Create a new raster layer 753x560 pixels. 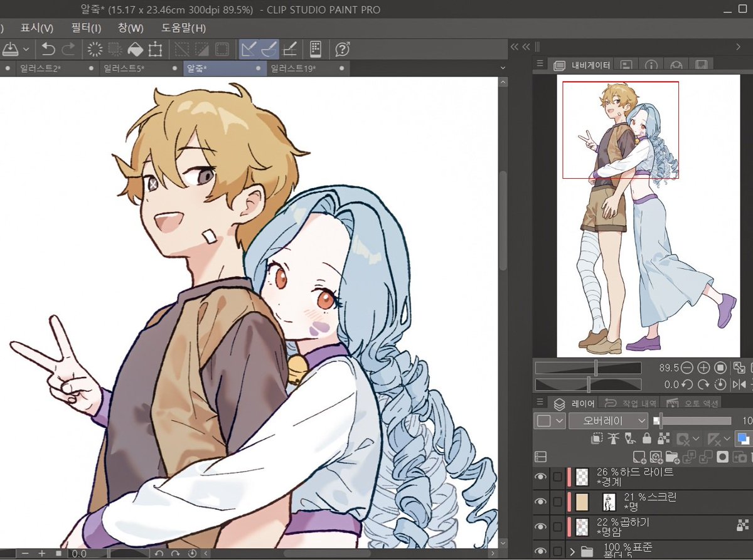(x=639, y=457)
